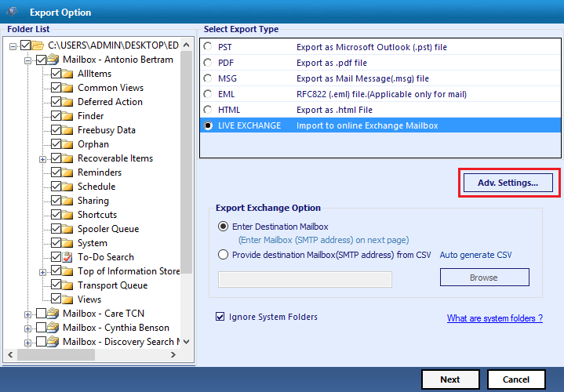Click the Transport Queue folder icon

point(67,285)
